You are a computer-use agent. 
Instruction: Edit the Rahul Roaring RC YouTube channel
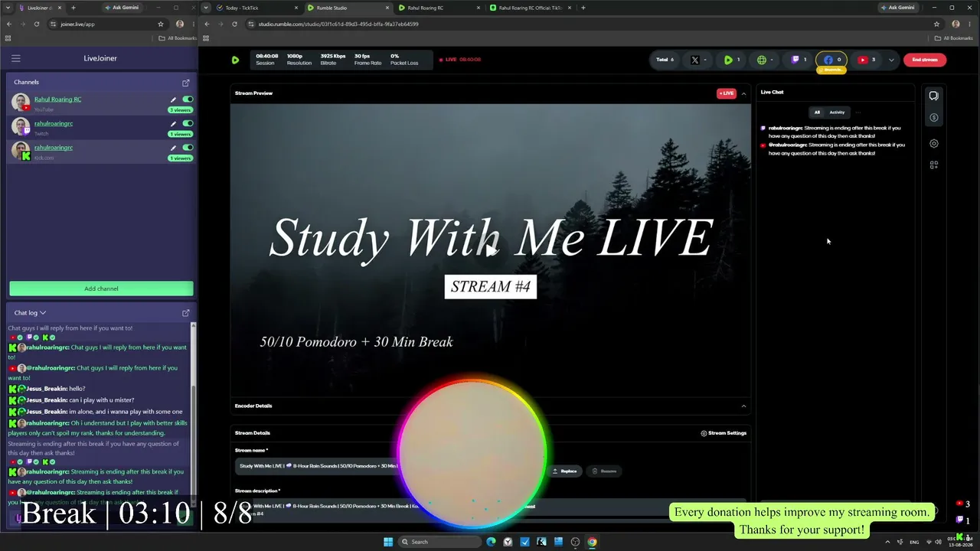173,99
